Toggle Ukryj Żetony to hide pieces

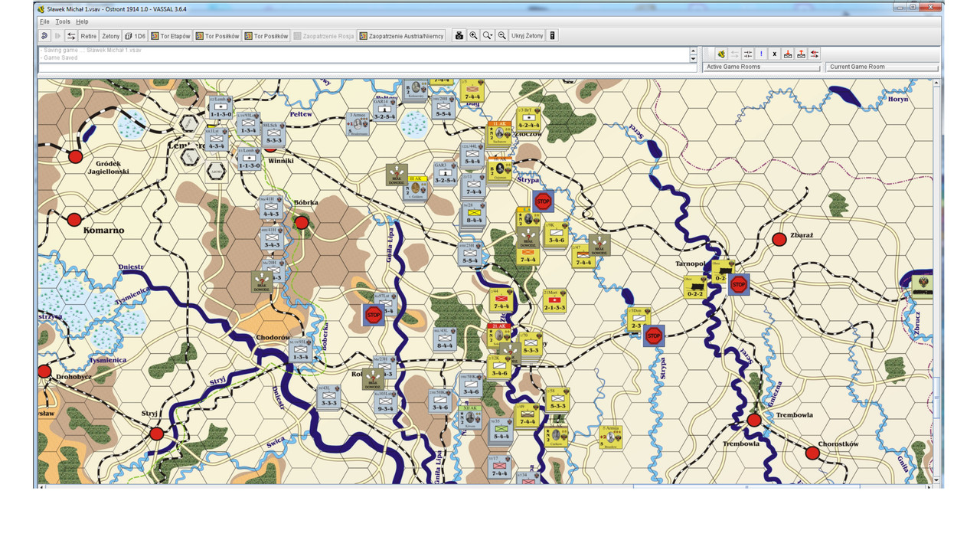[528, 36]
